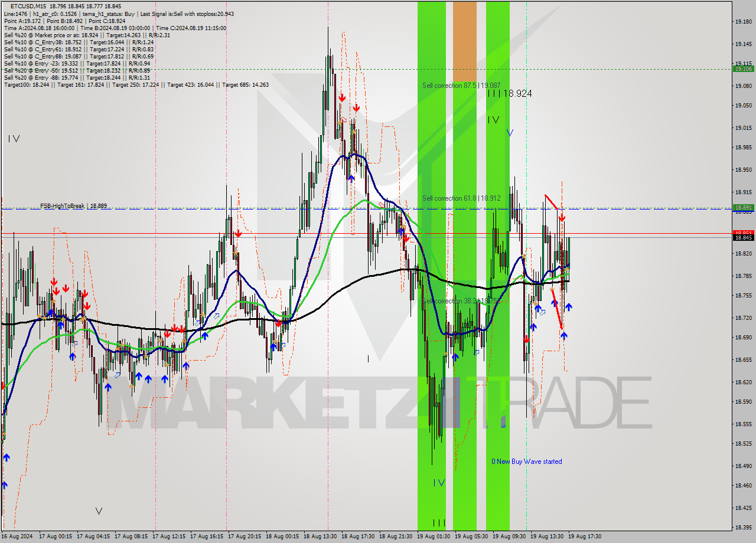Click the '19 Aug 05:30' time axis label
The height and width of the screenshot is (543, 756).
pyautogui.click(x=471, y=537)
